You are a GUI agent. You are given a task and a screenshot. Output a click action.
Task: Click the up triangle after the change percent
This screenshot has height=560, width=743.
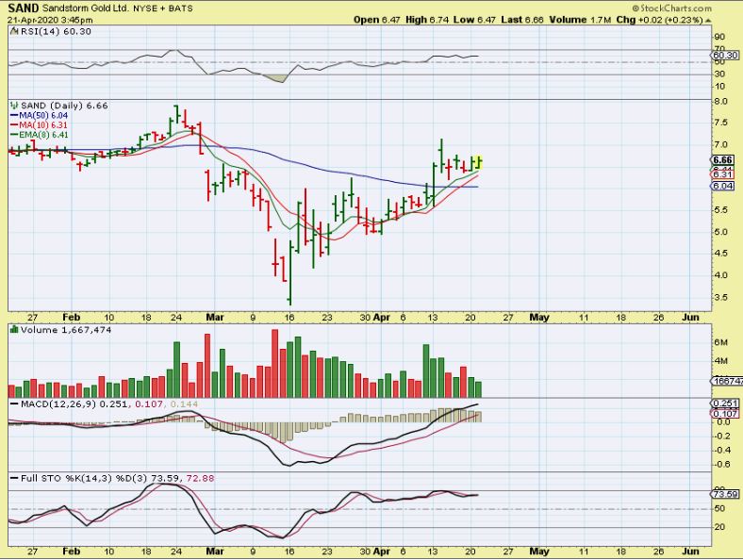click(x=708, y=21)
